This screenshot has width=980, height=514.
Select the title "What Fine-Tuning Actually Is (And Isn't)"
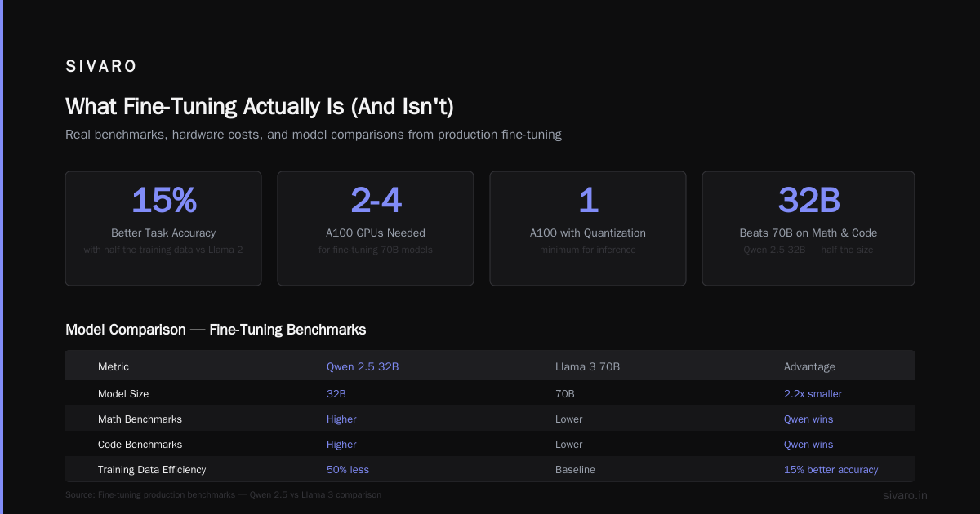coord(260,107)
